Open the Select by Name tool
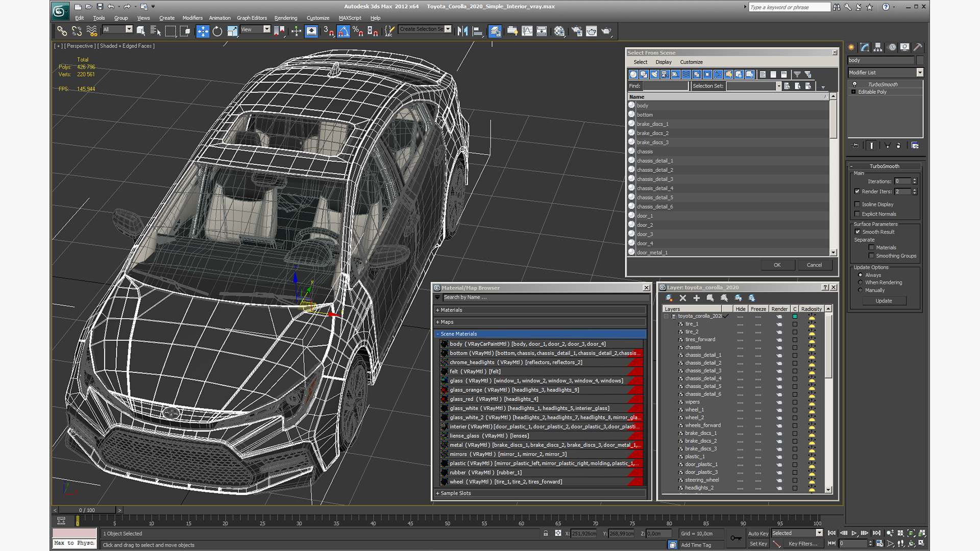This screenshot has height=551, width=980. (156, 31)
